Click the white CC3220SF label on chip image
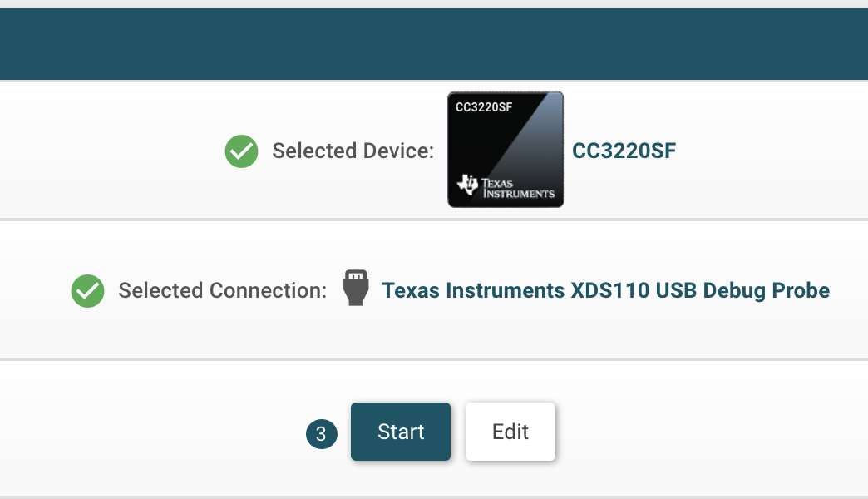The width and height of the screenshot is (868, 499). pos(484,107)
